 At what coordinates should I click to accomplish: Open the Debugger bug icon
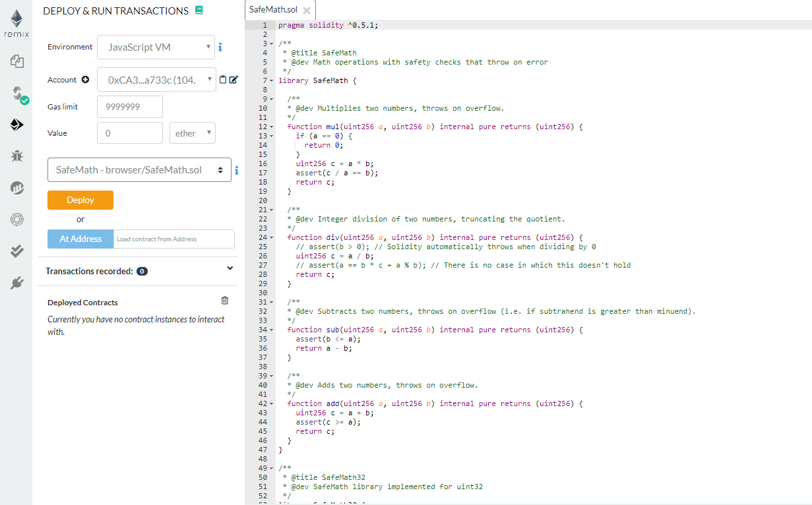(x=16, y=156)
